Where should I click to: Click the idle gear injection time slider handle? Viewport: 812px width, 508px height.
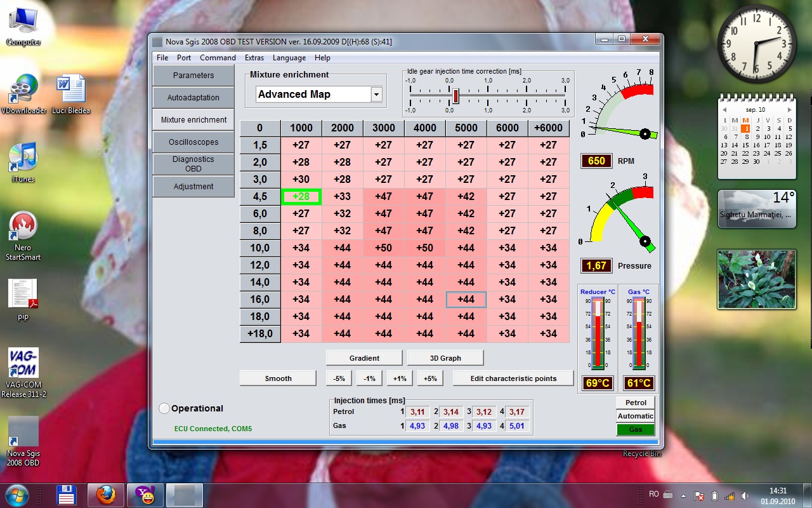point(455,96)
